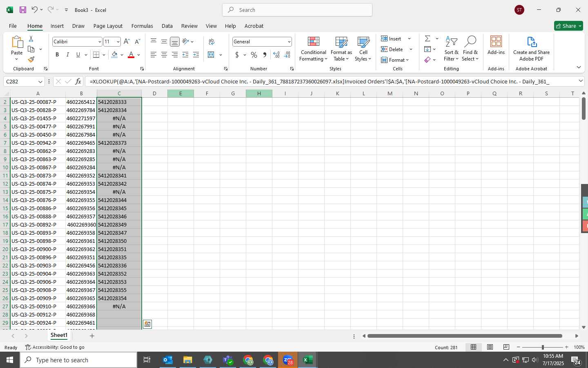Click the Insert Function fx icon
This screenshot has width=588, height=368.
point(78,81)
